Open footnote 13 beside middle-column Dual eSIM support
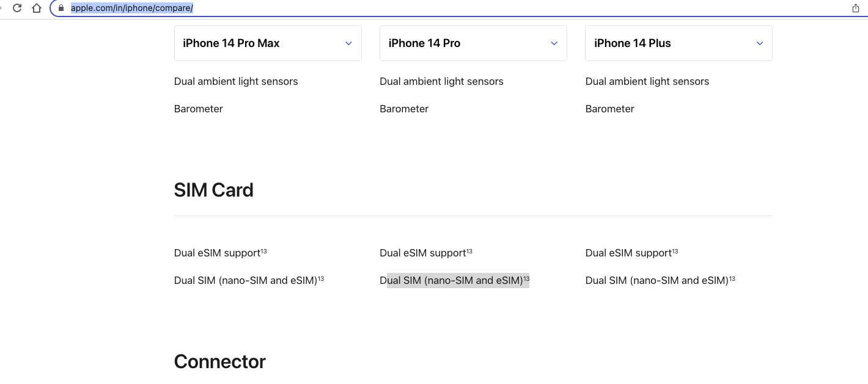This screenshot has height=384, width=868. tap(469, 251)
